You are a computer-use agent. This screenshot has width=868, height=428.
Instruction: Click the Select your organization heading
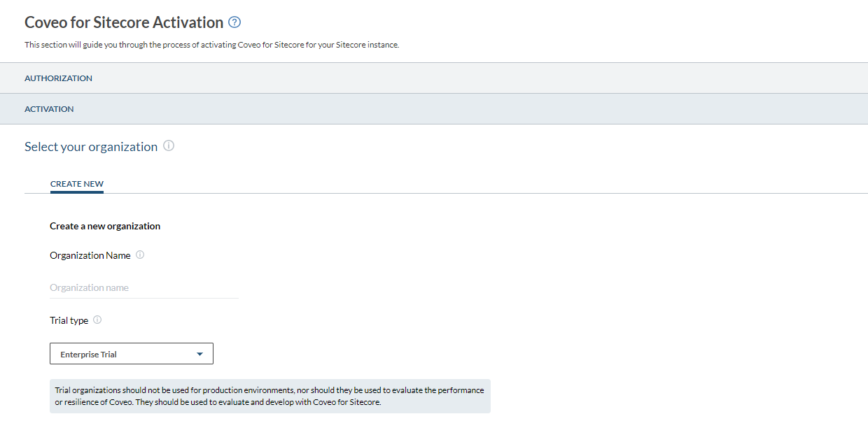pos(91,147)
